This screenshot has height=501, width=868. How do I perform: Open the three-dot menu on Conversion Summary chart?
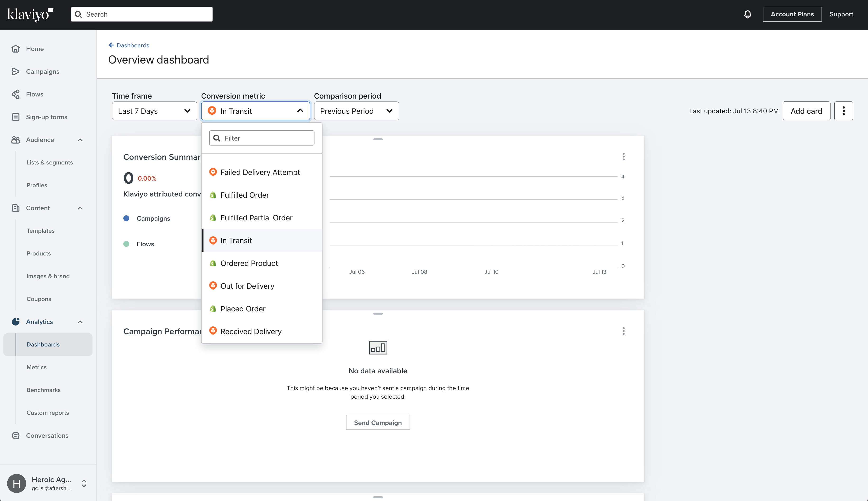point(623,157)
